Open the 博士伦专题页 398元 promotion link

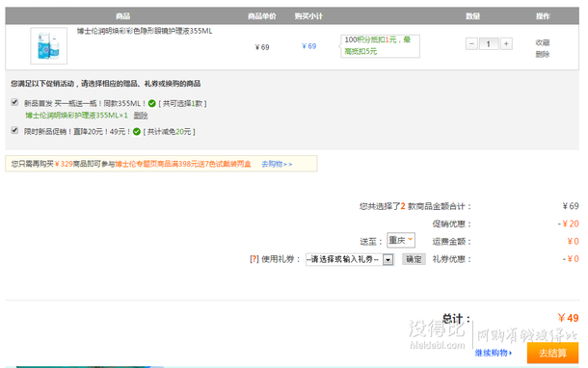click(x=183, y=164)
